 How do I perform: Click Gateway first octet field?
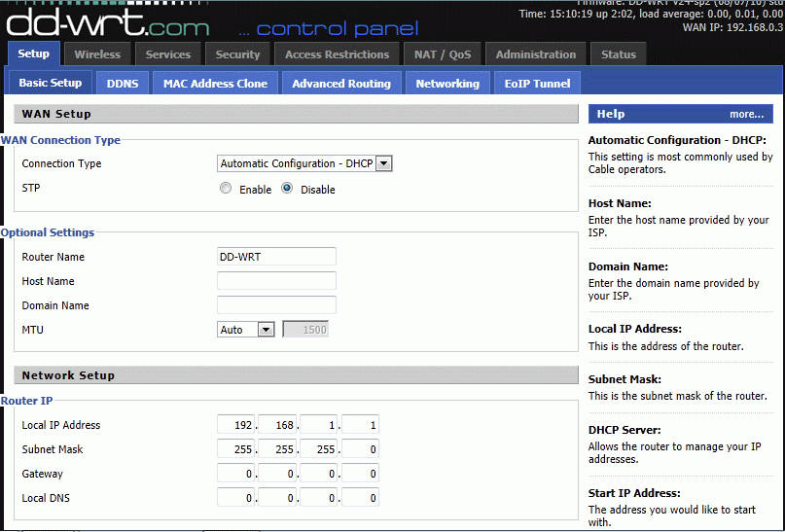tap(235, 473)
